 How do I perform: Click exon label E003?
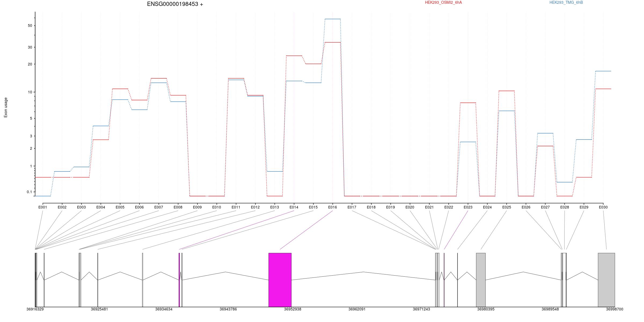(x=81, y=207)
